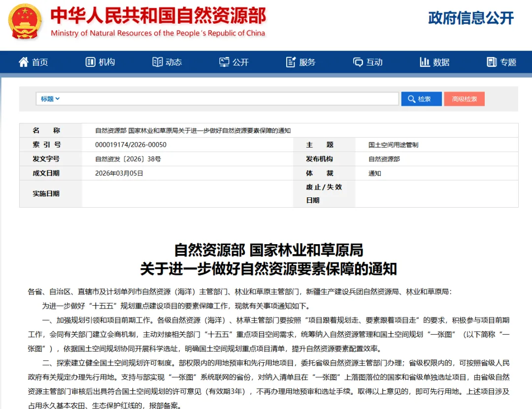Click the newspaper icon beside 专题
The width and height of the screenshot is (532, 409).
point(492,62)
